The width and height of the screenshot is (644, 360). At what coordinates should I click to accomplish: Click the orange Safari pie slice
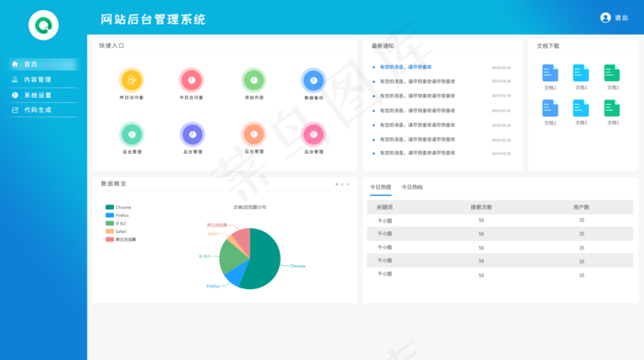[x=236, y=241]
